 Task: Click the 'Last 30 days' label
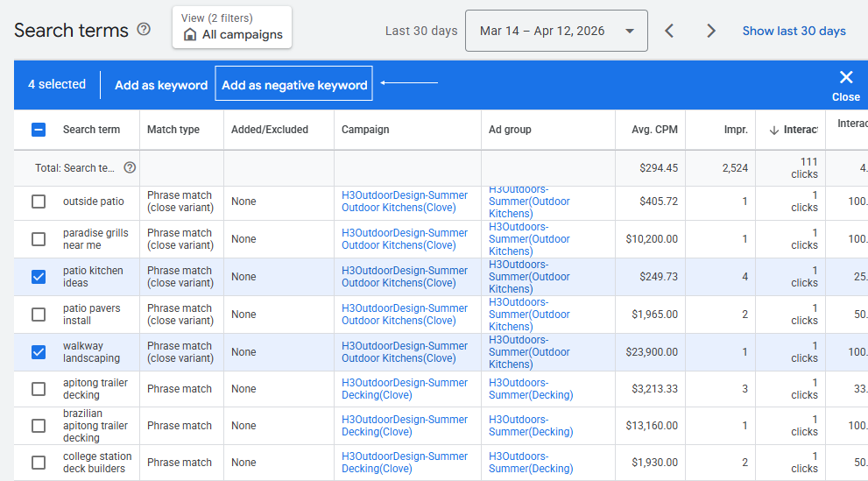coord(421,31)
